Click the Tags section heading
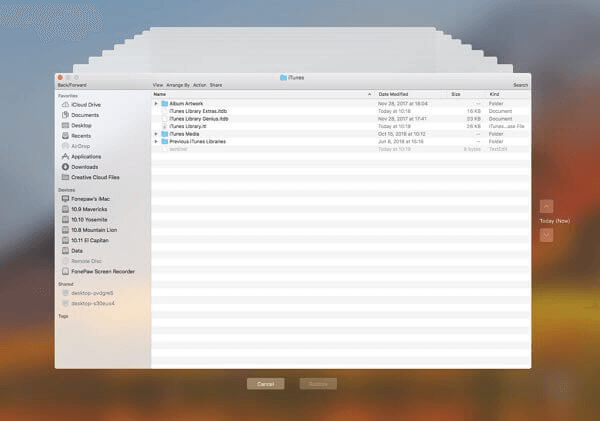This screenshot has width=600, height=421. (63, 316)
